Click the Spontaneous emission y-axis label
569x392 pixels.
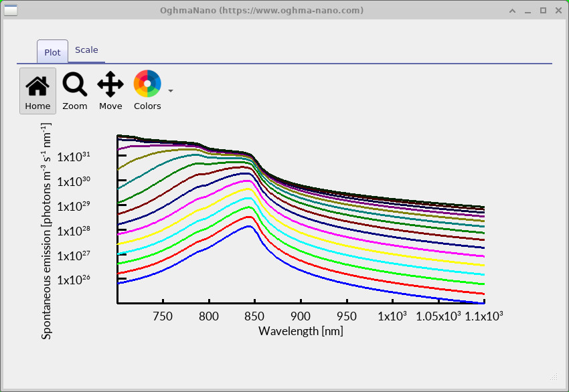(x=46, y=231)
